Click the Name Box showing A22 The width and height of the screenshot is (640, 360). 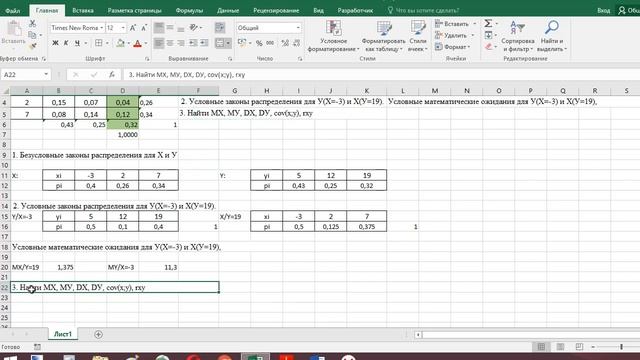(x=25, y=75)
